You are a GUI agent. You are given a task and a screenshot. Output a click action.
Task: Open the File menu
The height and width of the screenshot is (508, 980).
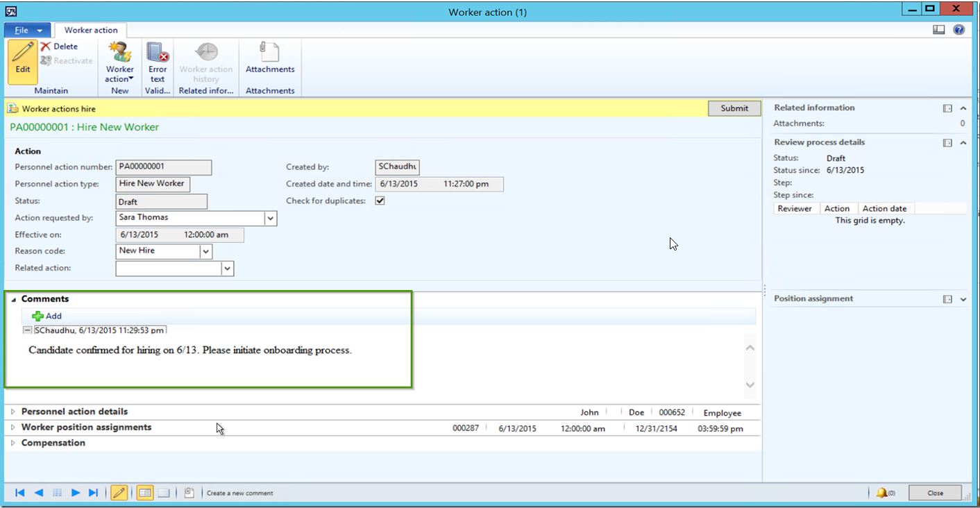(27, 31)
